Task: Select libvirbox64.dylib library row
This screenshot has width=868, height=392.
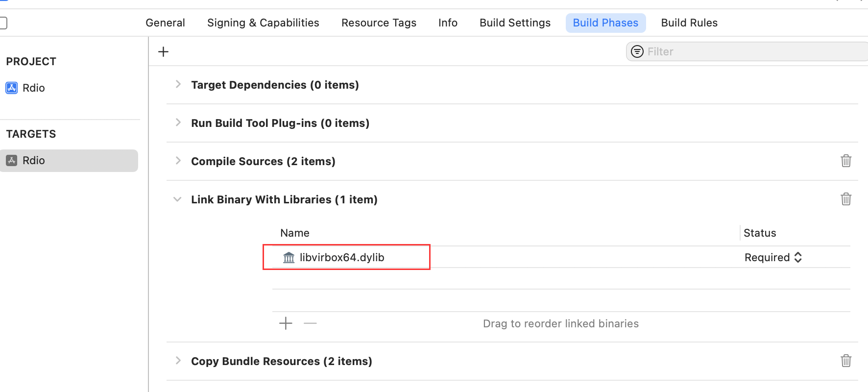Action: pyautogui.click(x=342, y=257)
